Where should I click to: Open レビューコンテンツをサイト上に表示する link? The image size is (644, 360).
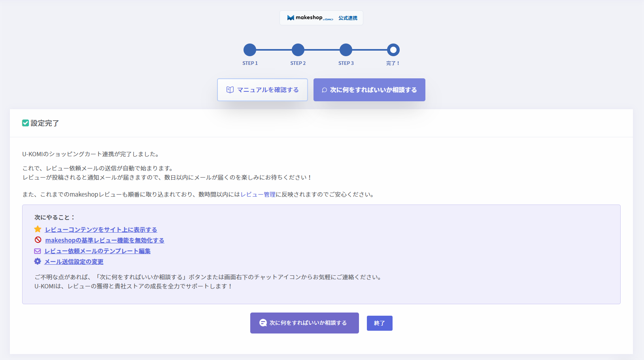tap(101, 229)
